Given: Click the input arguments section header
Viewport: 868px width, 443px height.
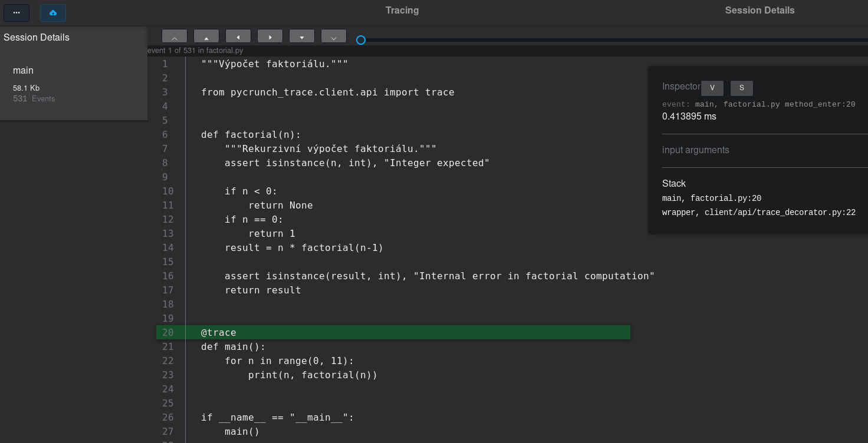Looking at the screenshot, I should pyautogui.click(x=696, y=150).
